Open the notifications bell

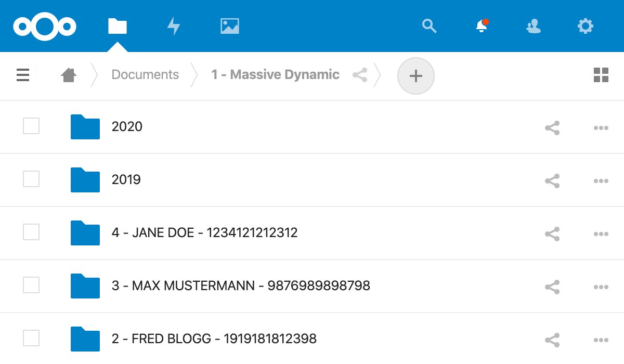point(482,26)
